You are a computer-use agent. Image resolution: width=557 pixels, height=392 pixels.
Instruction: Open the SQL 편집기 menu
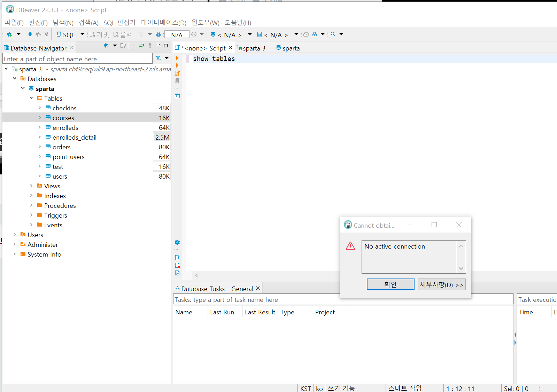119,23
